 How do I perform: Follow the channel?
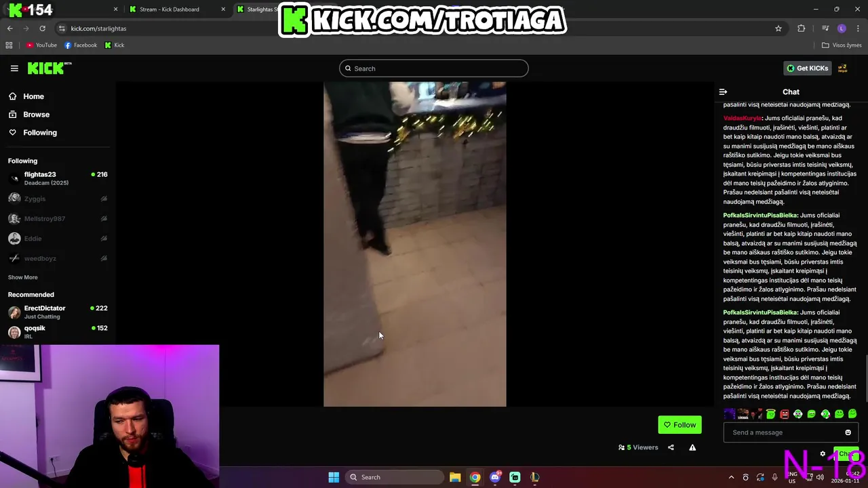click(x=679, y=425)
